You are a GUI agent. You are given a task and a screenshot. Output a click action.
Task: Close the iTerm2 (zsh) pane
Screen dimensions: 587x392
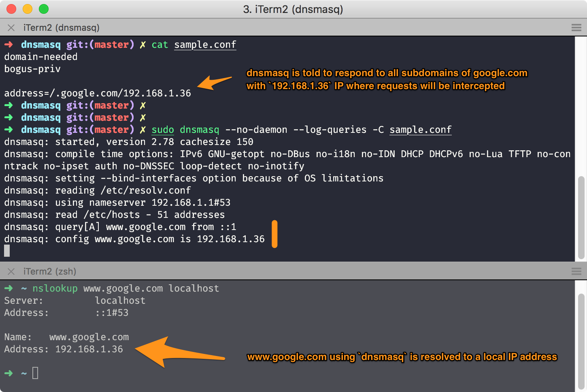(11, 271)
